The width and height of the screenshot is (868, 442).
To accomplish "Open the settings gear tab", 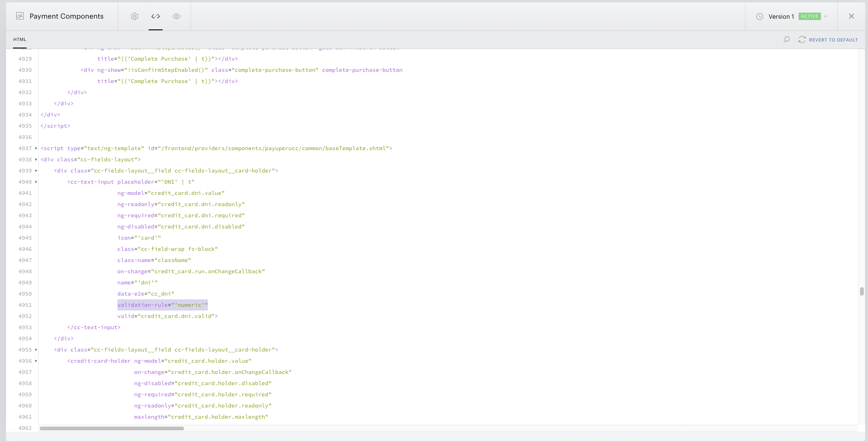I will 135,16.
